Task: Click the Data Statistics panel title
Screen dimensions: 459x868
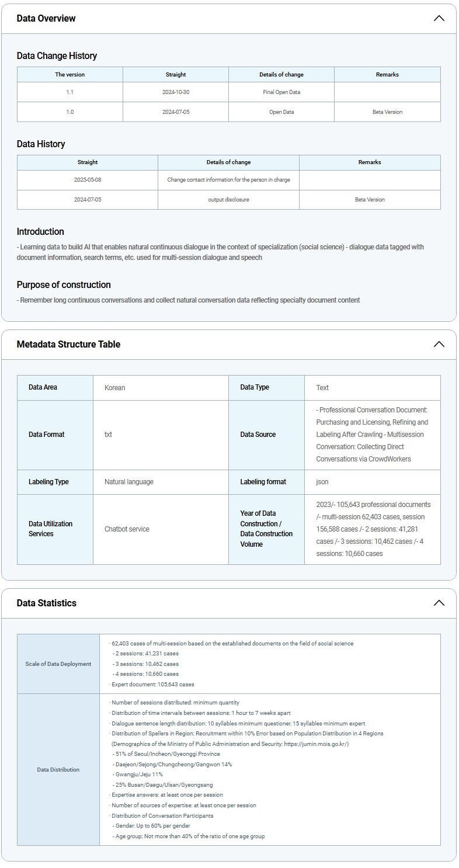Action: click(46, 603)
